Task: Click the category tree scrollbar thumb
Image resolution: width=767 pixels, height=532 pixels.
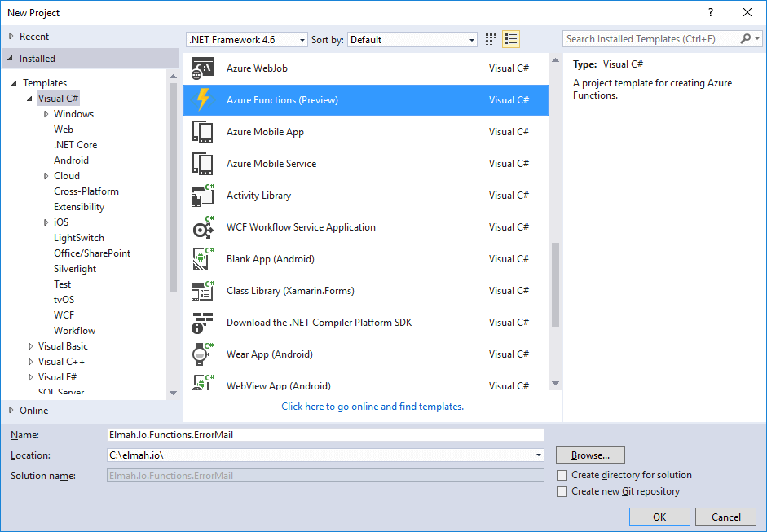Action: point(173,187)
